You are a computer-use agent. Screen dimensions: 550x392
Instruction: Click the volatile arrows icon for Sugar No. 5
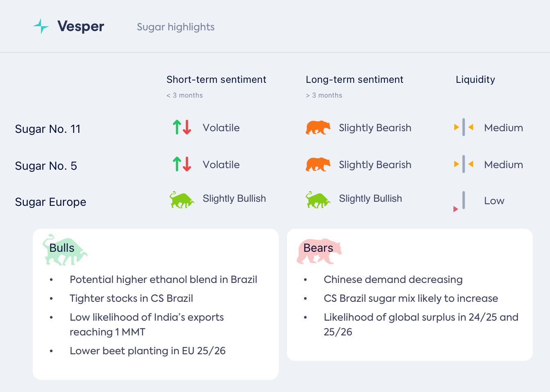coord(182,164)
